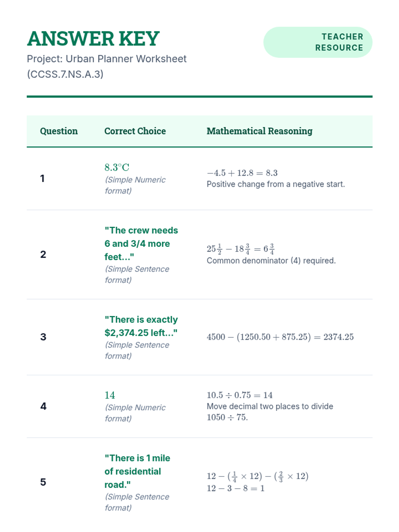Click 'Positive change from a negative start' note

[x=276, y=184]
